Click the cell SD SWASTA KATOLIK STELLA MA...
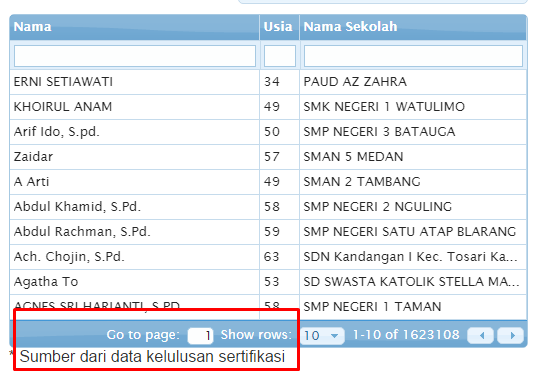The width and height of the screenshot is (538, 377). 413,282
